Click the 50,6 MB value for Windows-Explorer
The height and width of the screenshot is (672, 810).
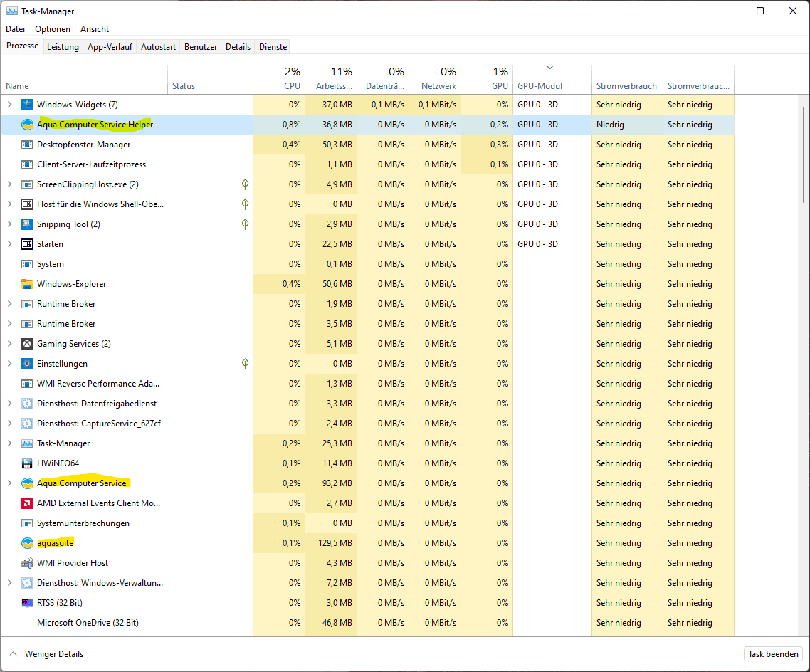pyautogui.click(x=337, y=284)
